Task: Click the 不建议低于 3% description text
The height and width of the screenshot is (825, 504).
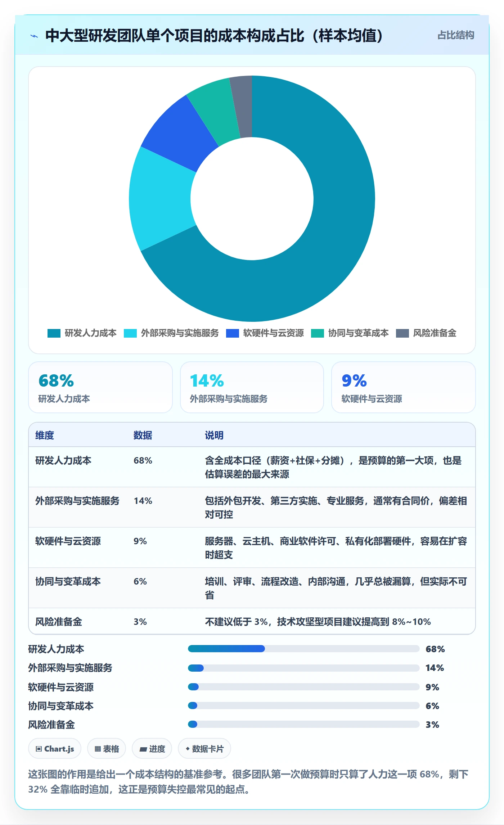Action: [x=318, y=622]
